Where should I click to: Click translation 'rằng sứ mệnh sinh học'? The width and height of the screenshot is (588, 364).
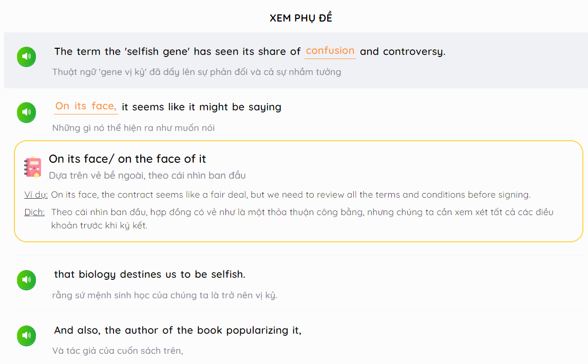pos(165,295)
